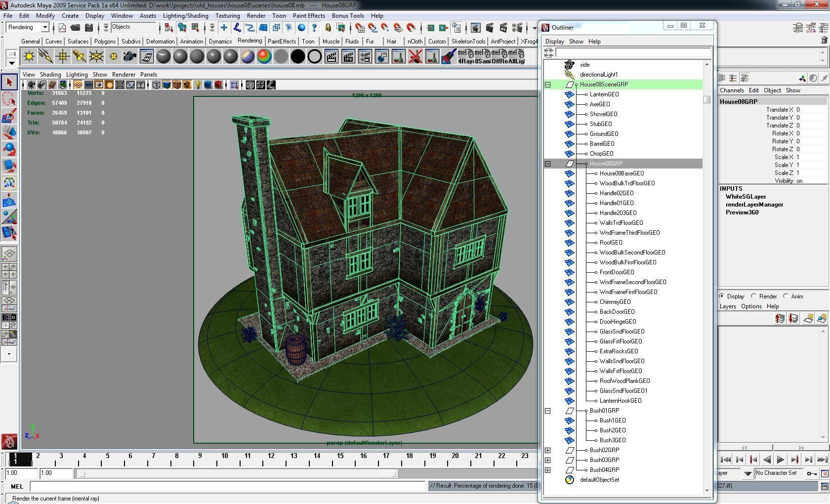The width and height of the screenshot is (830, 504).
Task: Click the Outliner vertical scrollbar thumb
Action: tap(707, 99)
